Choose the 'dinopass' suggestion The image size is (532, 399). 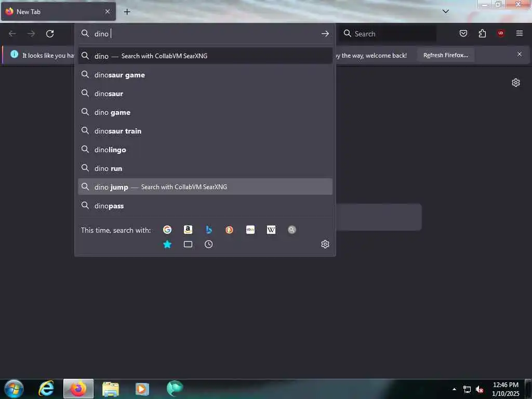205,206
